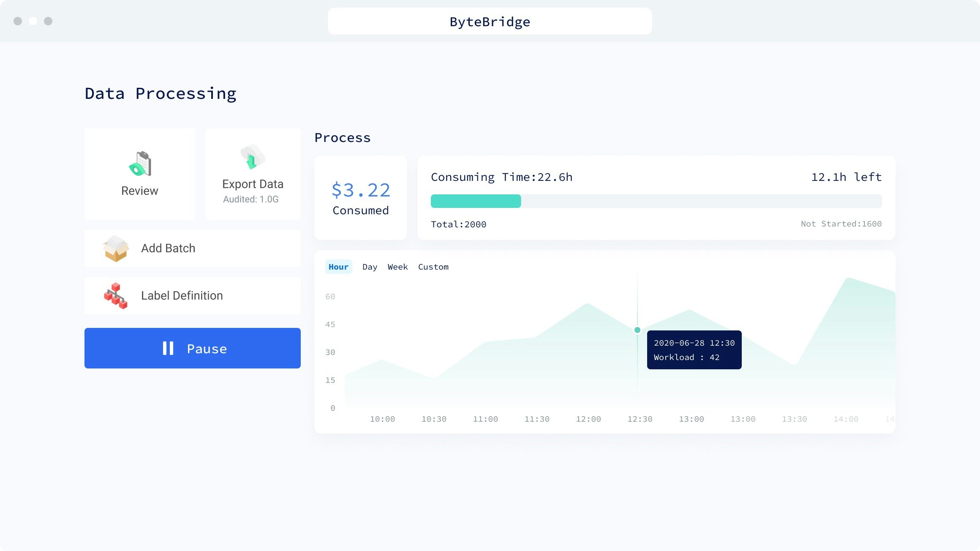Image resolution: width=980 pixels, height=551 pixels.
Task: Click the pause bars icon
Action: click(168, 348)
